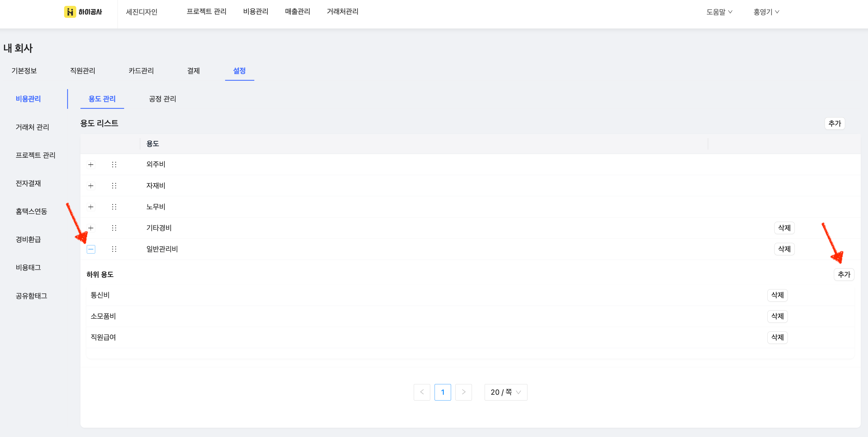868x437 pixels.
Task: Switch to the 공정 관리 tab
Action: coord(162,99)
